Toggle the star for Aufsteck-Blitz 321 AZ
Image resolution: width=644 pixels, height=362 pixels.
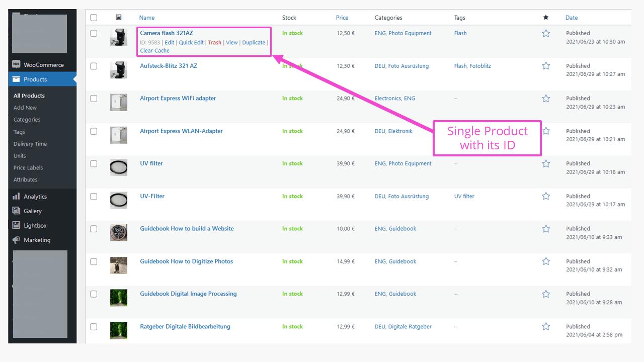point(546,65)
